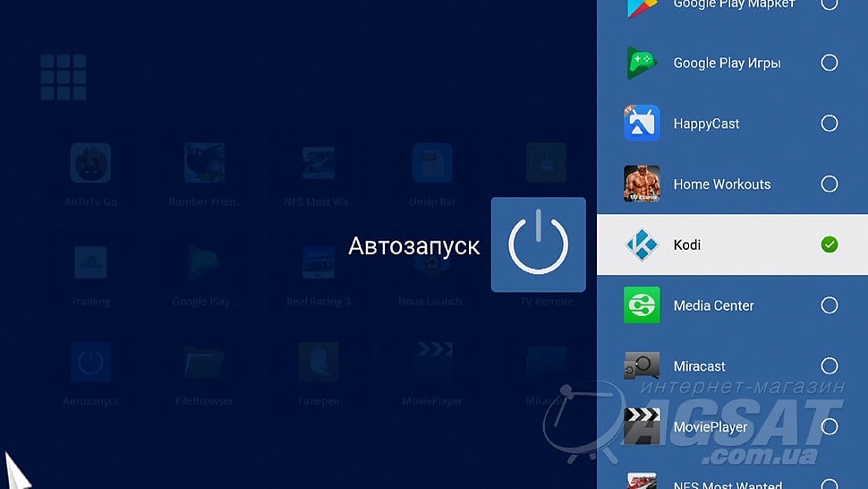Open Training app icon

point(90,262)
